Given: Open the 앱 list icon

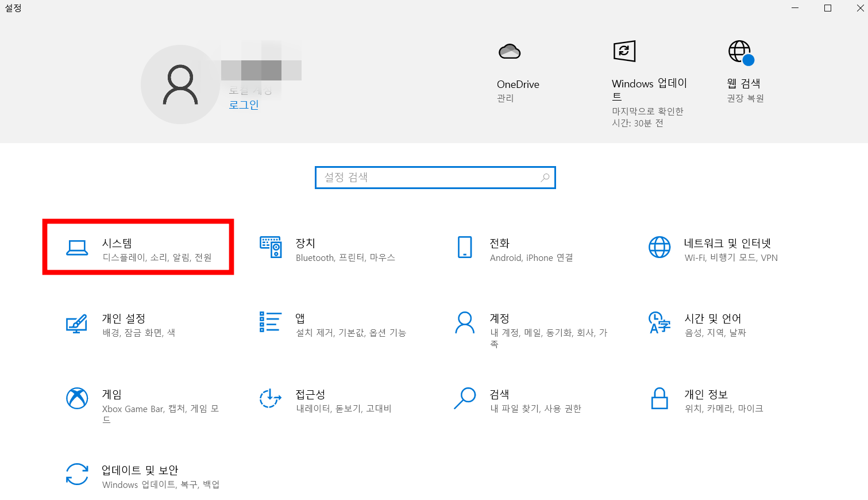Looking at the screenshot, I should 271,322.
